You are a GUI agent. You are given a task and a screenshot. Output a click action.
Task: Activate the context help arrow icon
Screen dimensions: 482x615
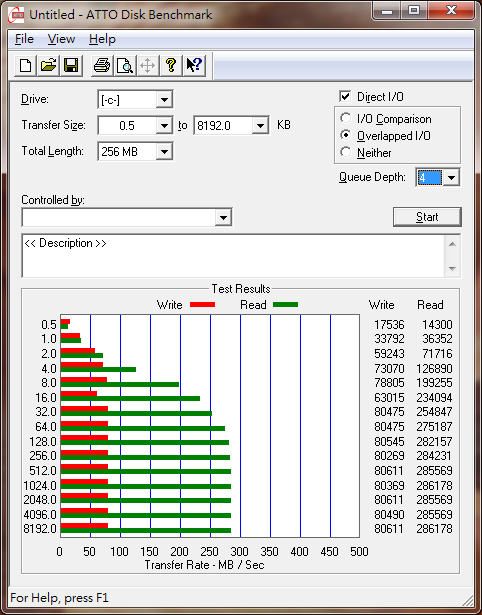[194, 65]
